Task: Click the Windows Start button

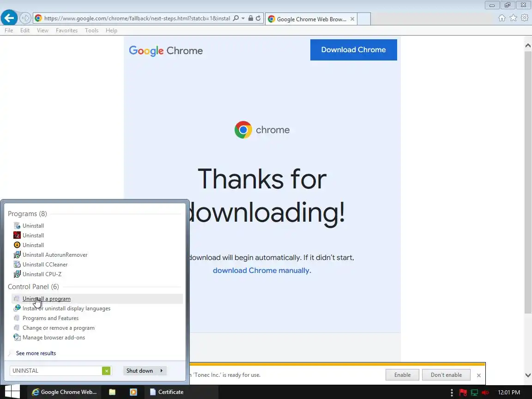Action: (x=12, y=392)
